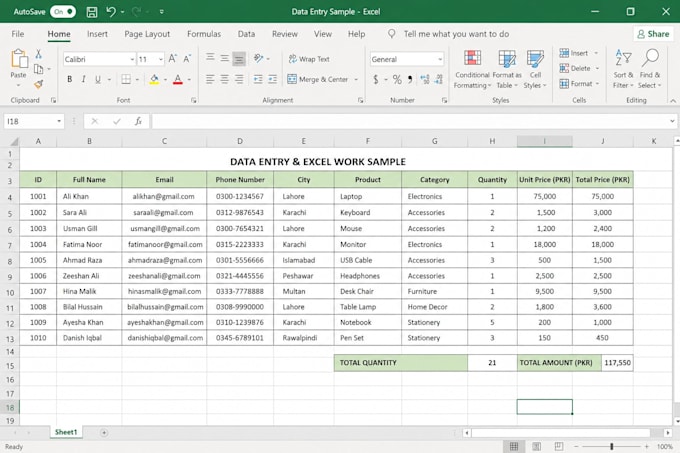Image resolution: width=680 pixels, height=453 pixels.
Task: Switch to Page Break Preview in status bar
Action: [x=559, y=446]
